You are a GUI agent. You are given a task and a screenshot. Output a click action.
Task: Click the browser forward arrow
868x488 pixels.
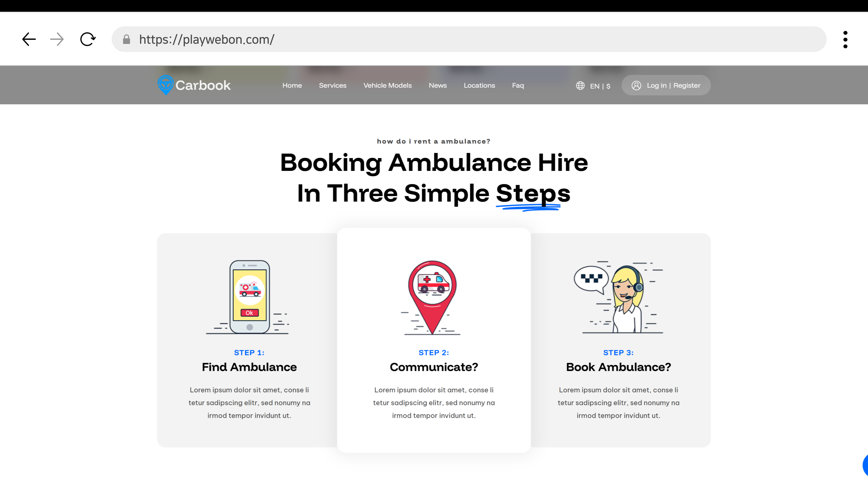(x=57, y=39)
